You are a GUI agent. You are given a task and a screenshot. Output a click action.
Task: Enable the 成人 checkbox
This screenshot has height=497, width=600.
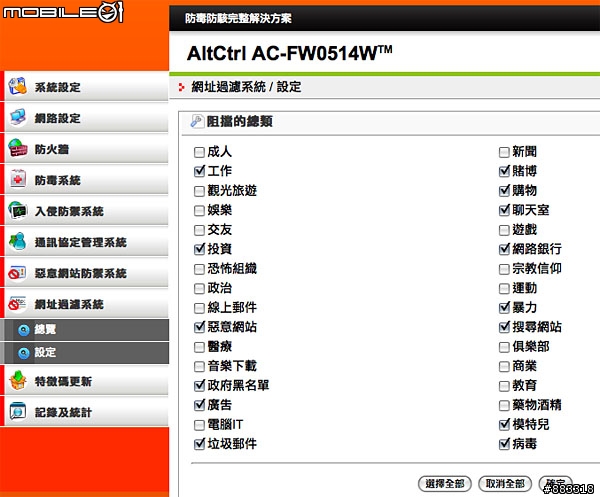tap(199, 152)
